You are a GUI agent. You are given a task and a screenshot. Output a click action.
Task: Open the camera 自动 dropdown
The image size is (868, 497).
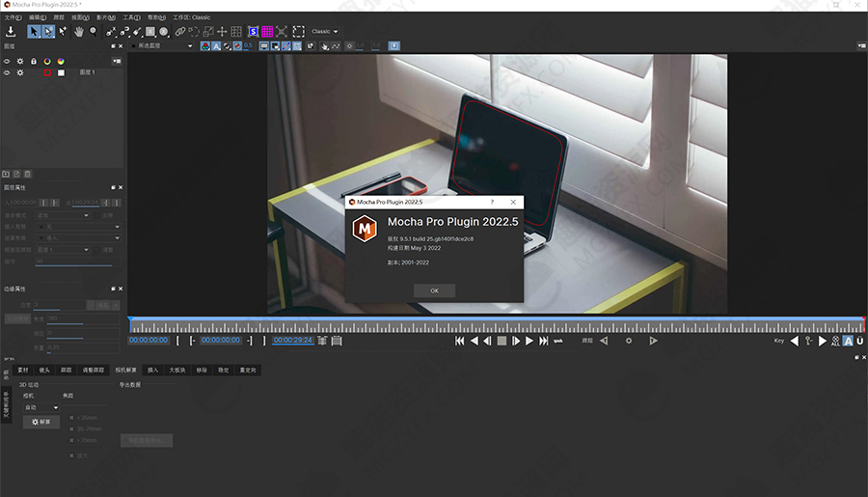pos(41,407)
